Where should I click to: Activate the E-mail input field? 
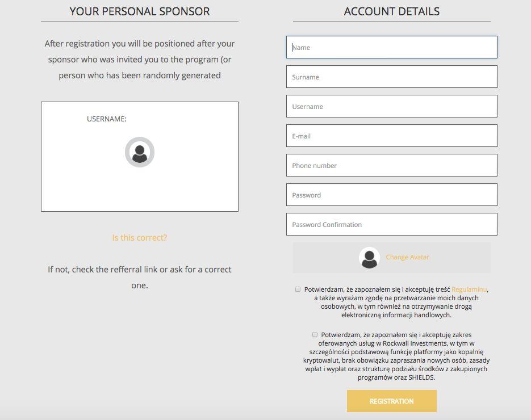391,136
